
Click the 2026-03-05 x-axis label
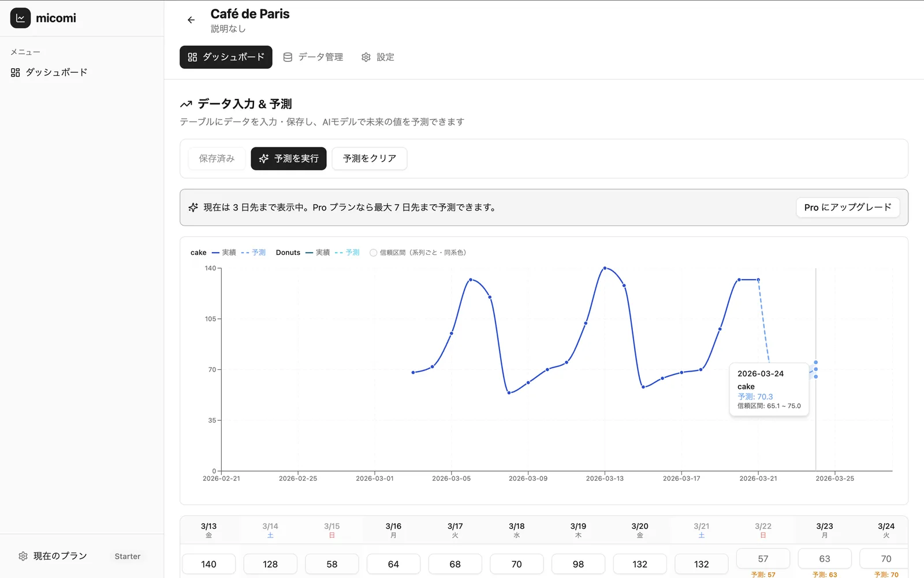pos(452,479)
